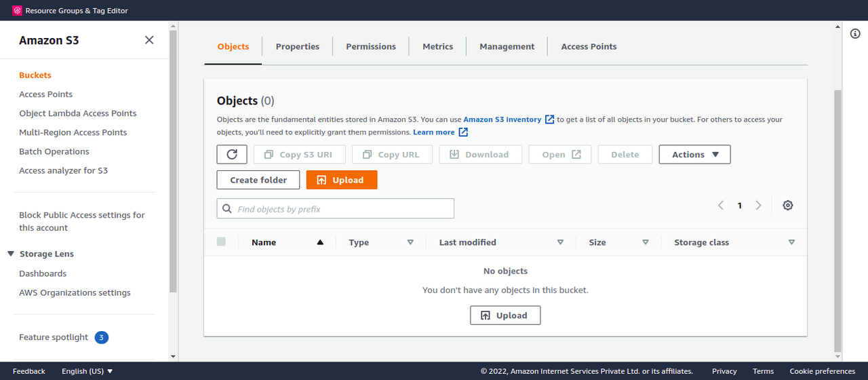This screenshot has height=380, width=868.
Task: Open Object Lambda Access Points
Action: [x=78, y=113]
